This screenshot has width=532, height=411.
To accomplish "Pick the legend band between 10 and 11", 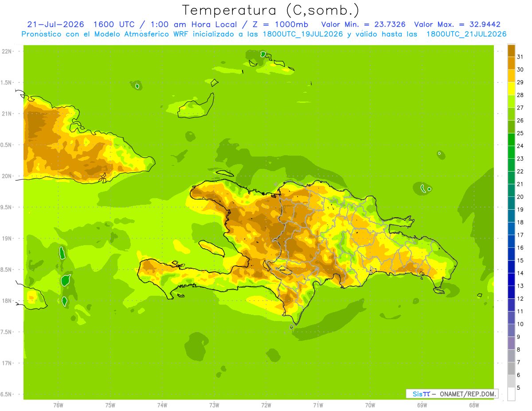I will coord(511,317).
